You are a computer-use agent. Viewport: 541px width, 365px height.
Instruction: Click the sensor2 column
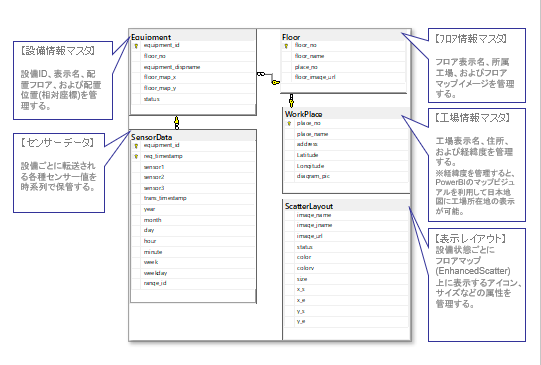click(154, 177)
